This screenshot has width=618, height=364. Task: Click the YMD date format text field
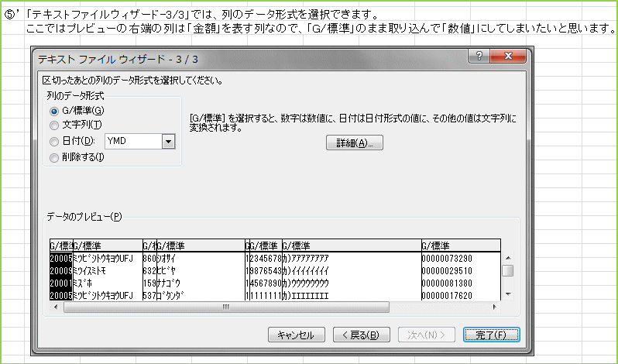134,142
